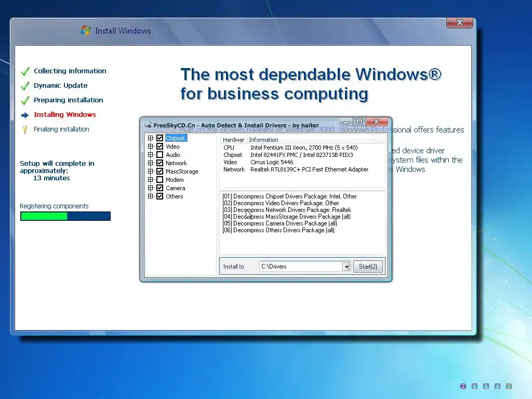Select the Video tree item label
The width and height of the screenshot is (532, 399).
click(172, 147)
